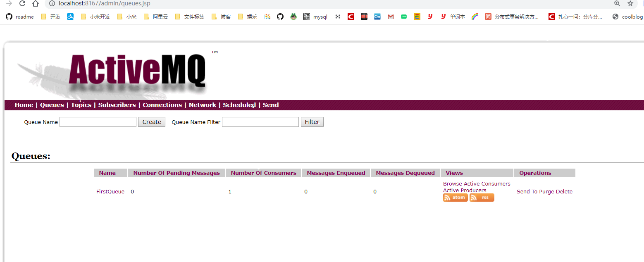Open the rainbow bookmark icon
This screenshot has height=262, width=644.
(x=475, y=17)
